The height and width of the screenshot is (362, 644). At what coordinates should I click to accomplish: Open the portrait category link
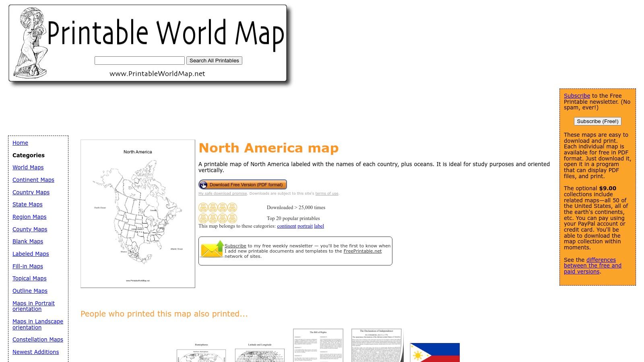click(x=305, y=226)
